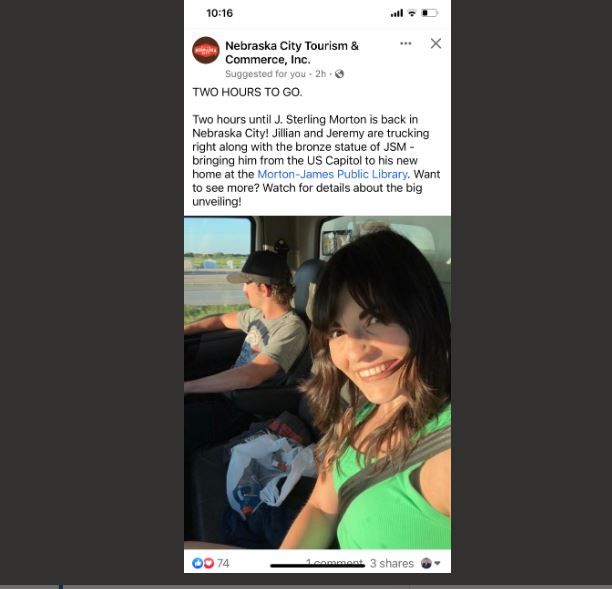
Task: Expand the dropdown arrow next to avatar
Action: [437, 563]
